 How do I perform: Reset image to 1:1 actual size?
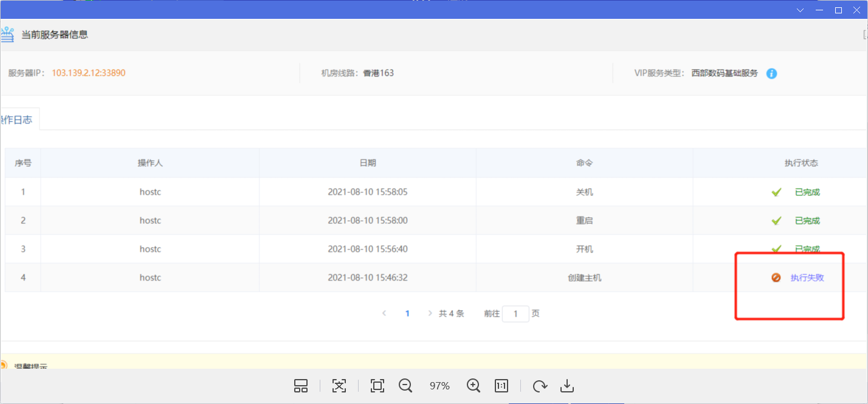point(501,386)
